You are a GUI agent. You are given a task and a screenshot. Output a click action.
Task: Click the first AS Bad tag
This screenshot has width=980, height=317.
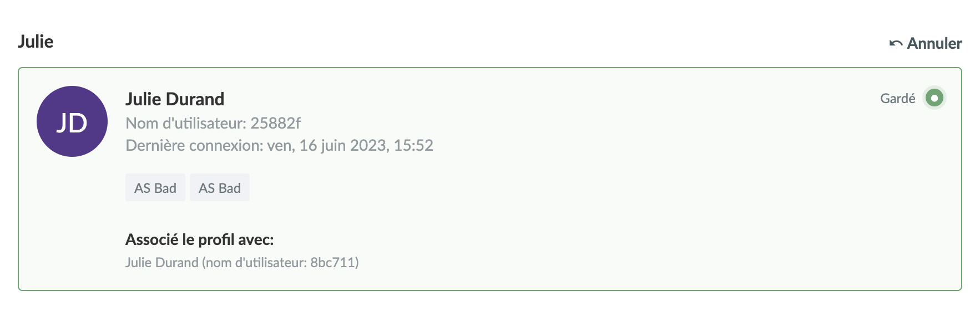coord(155,188)
